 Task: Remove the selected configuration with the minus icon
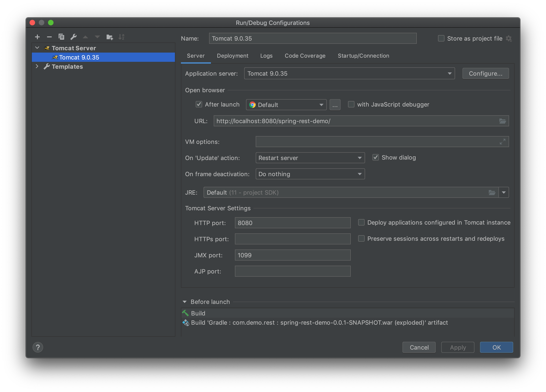(49, 37)
